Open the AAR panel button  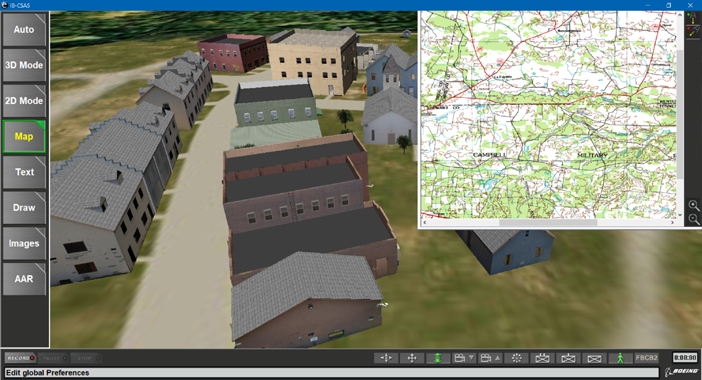pos(24,279)
